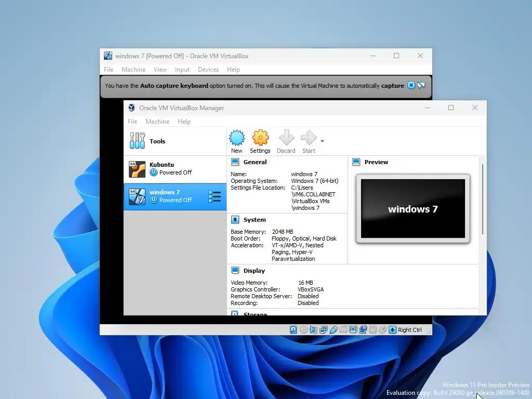Open Help menu in windows 7 VM window

point(233,70)
